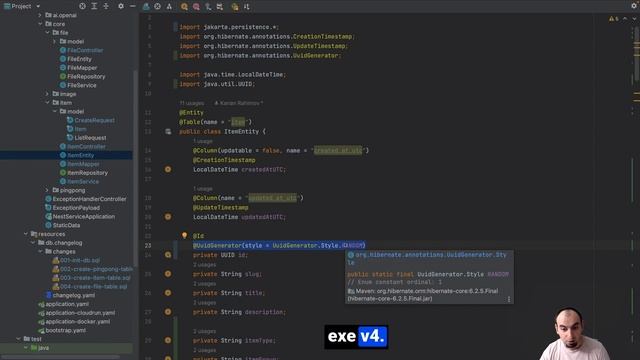
Task: Click the Select Opened File target icon
Action: pyautogui.click(x=82, y=6)
